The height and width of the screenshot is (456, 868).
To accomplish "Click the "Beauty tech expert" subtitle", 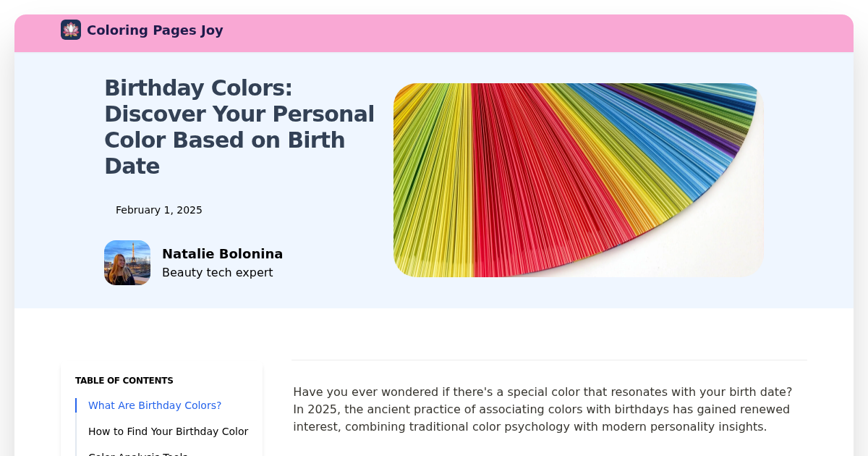I will [218, 272].
